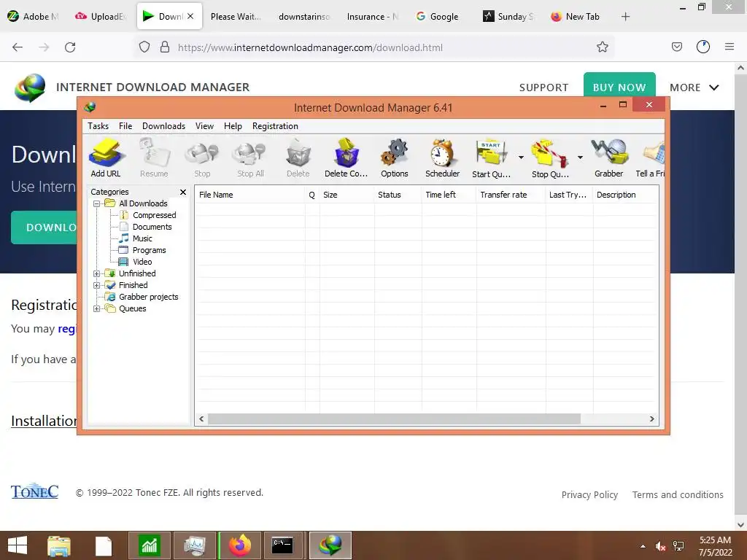The height and width of the screenshot is (560, 747).
Task: Open Stop Queue dropdown arrow
Action: point(580,157)
